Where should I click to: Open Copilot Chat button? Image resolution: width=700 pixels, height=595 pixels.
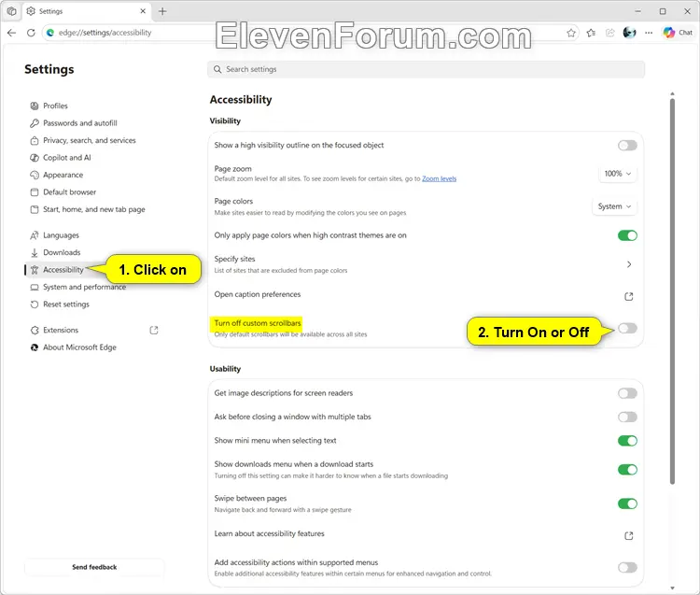pyautogui.click(x=678, y=33)
